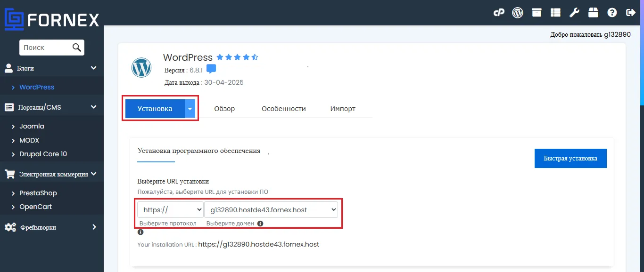This screenshot has width=644, height=272.
Task: Expand the Фреймворки category chevron
Action: (x=94, y=227)
